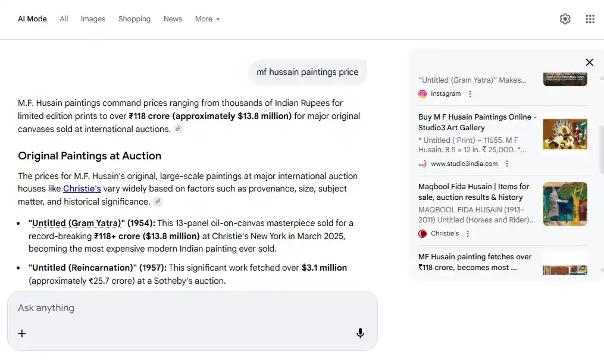Viewport: 604px width, 364px height.
Task: Open three-dot menu for Christie's source
Action: pyautogui.click(x=468, y=234)
